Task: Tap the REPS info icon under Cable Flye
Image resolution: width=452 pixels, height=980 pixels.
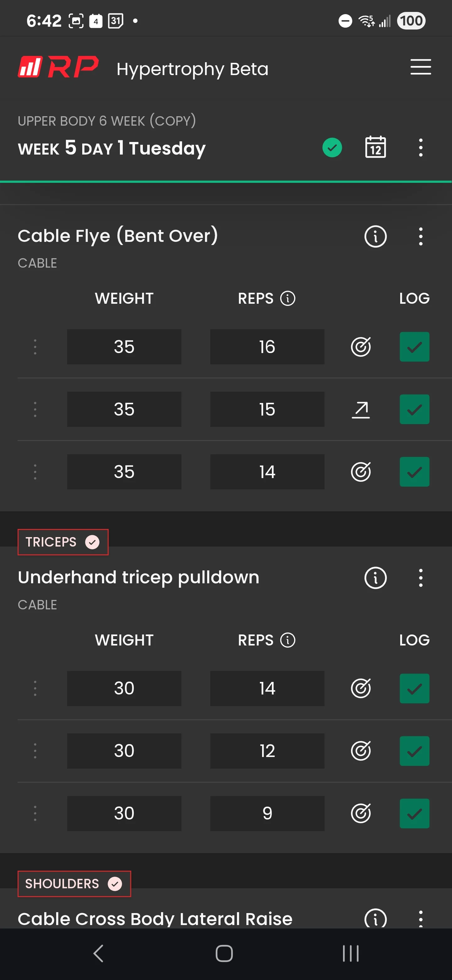Action: [x=288, y=298]
